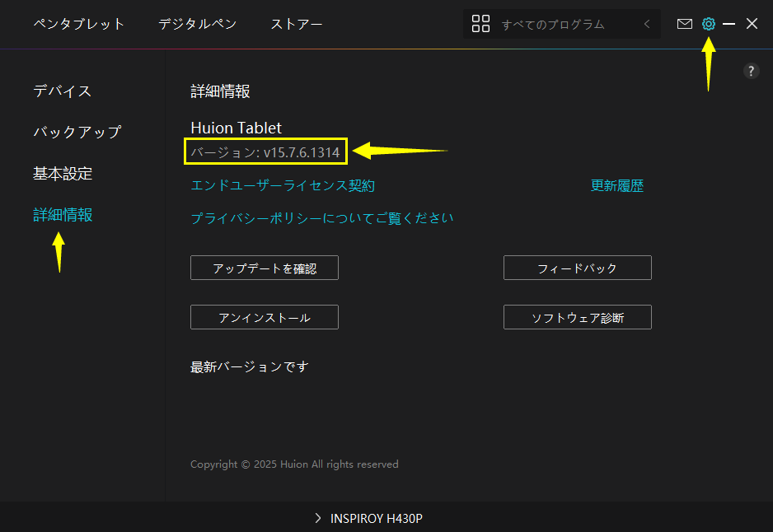Expand the INSPIROY H430P device selector
773x532 pixels.
368,518
